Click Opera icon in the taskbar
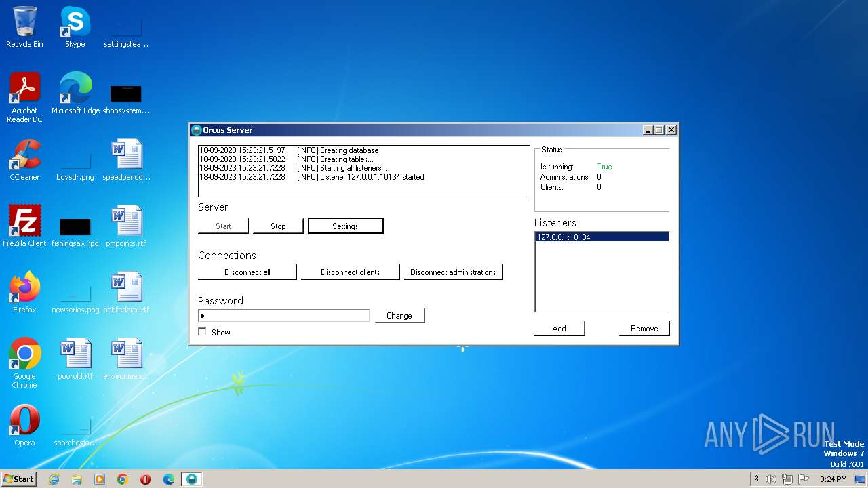Viewport: 868px width, 488px height. 146,479
